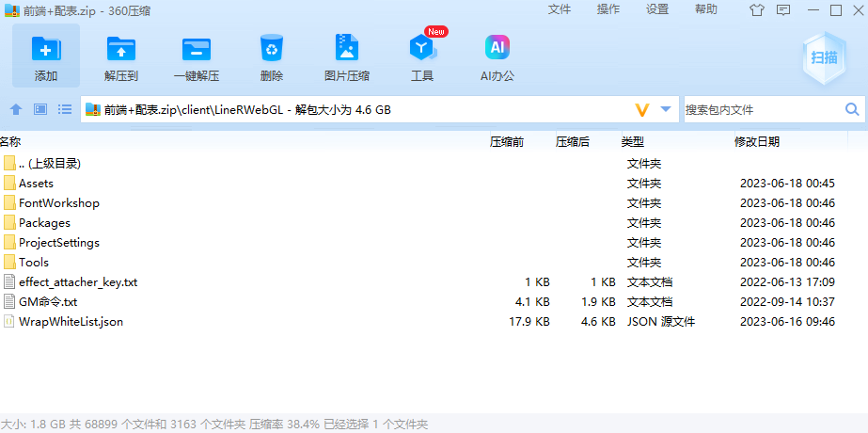Open the feedback message icon
Image resolution: width=868 pixels, height=433 pixels.
coord(782,10)
